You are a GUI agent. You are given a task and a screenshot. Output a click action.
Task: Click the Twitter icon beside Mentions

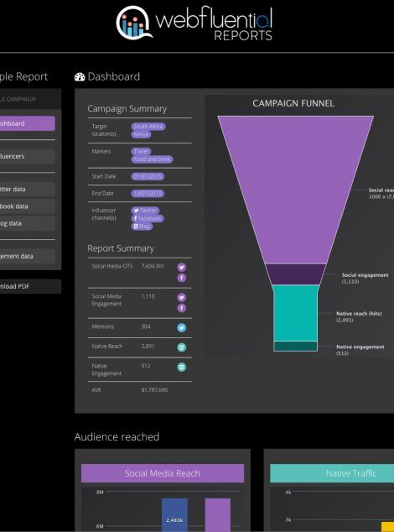tap(181, 328)
